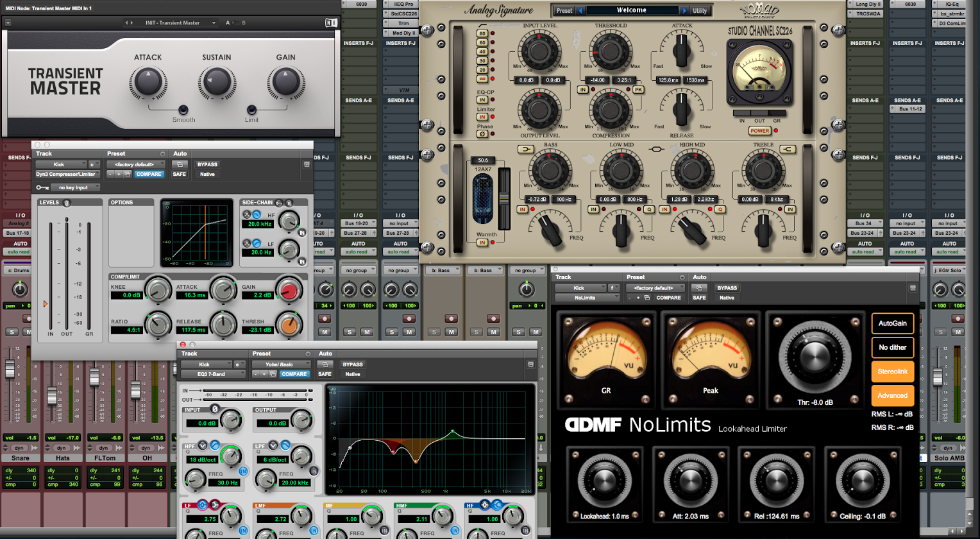Screen dimensions: 980x539
Task: Click the key icon beside no key input
Action: [42, 187]
